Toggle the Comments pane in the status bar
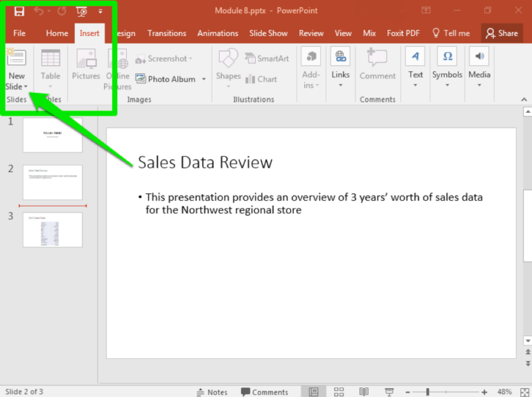 point(264,392)
